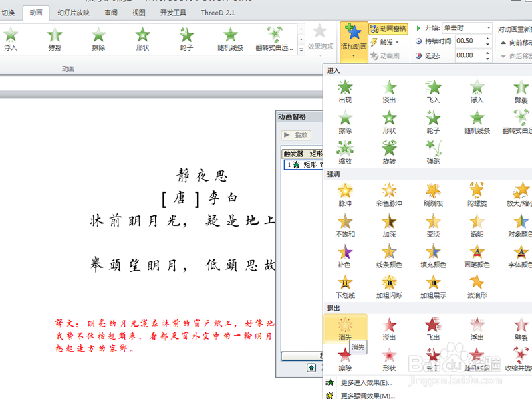Viewport: 532px width, 399px height.
Task: Open the ThreeD 2.1 ribbon tab
Action: pyautogui.click(x=217, y=13)
